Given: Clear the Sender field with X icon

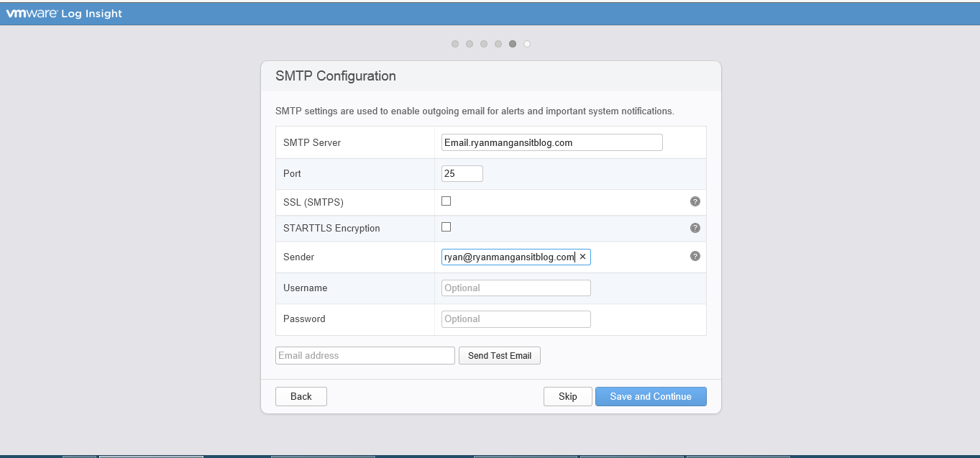Looking at the screenshot, I should click(x=582, y=257).
